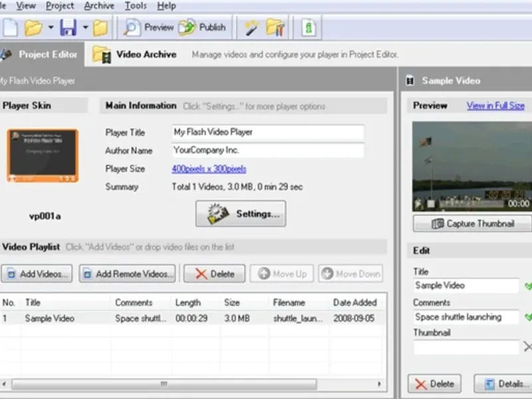Screen dimensions: 532x399
Task: Click the 00:00:29 length cell
Action: click(x=192, y=319)
